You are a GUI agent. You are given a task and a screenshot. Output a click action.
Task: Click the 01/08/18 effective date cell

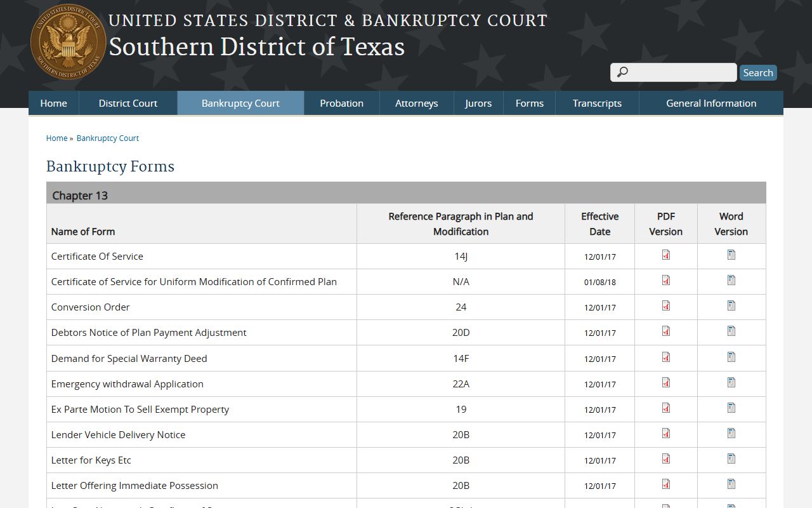600,282
